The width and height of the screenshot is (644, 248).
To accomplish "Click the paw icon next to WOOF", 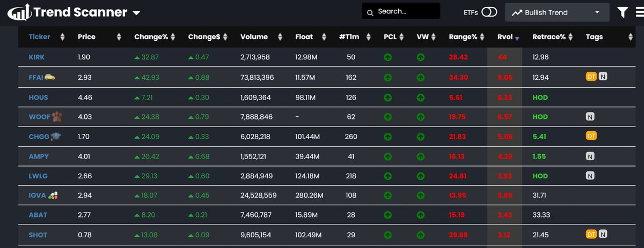I will pos(56,116).
